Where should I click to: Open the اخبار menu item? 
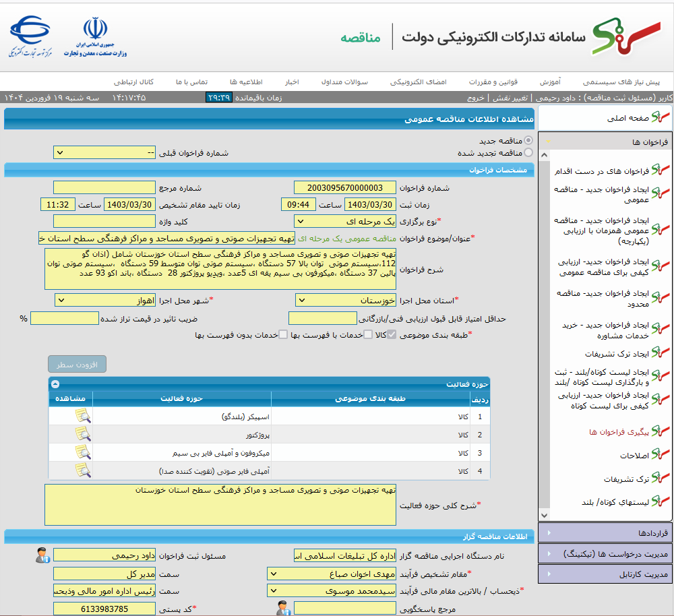tap(292, 82)
